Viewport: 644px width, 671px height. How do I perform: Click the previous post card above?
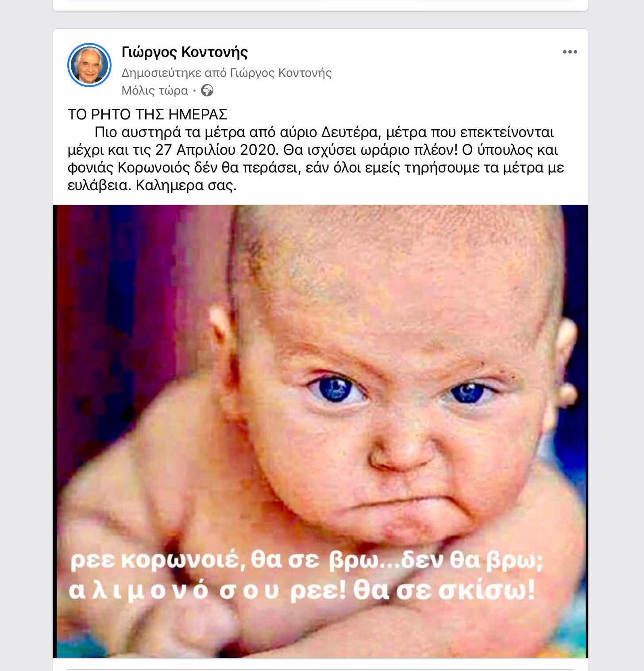(x=320, y=5)
